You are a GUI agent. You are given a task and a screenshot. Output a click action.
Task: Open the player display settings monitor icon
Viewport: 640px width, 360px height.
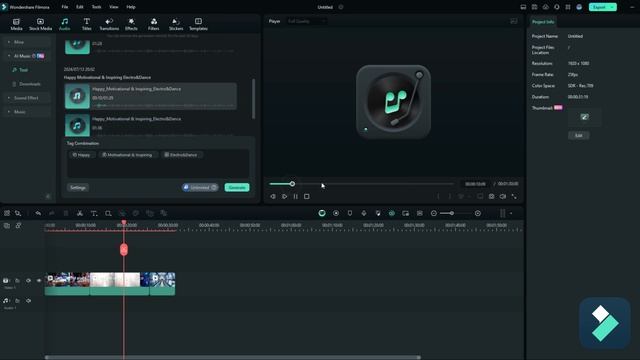click(x=480, y=197)
